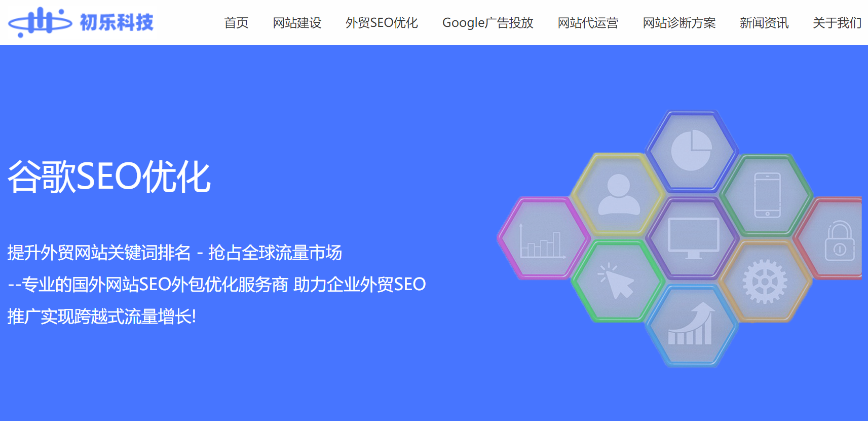Visit 网站诊断方案 navigation link
Image resolution: width=868 pixels, height=421 pixels.
click(679, 23)
